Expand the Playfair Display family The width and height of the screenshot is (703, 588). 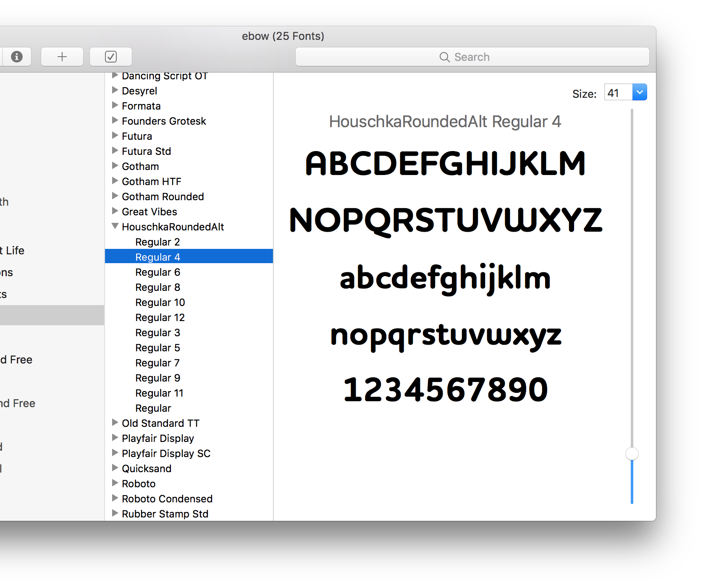(x=115, y=438)
